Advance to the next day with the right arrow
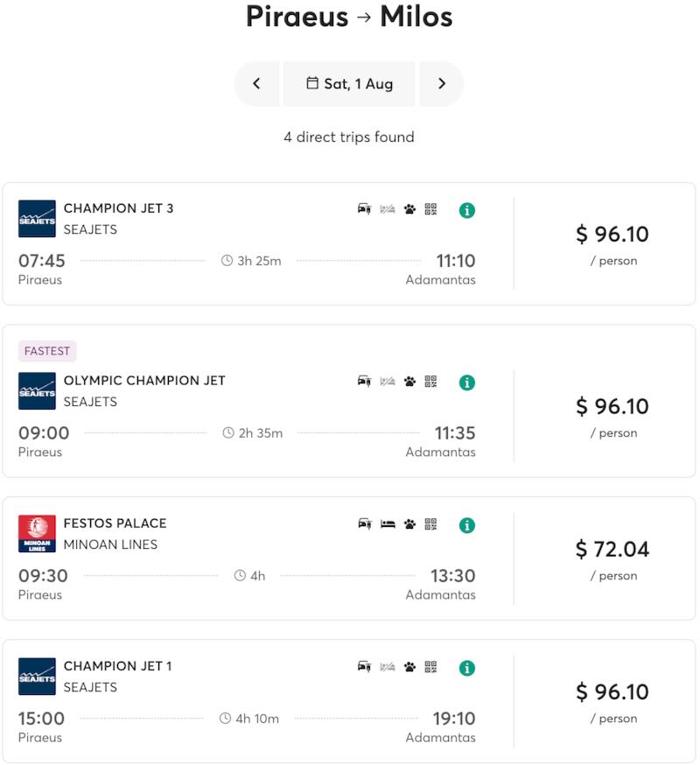This screenshot has width=700, height=765. coord(442,83)
